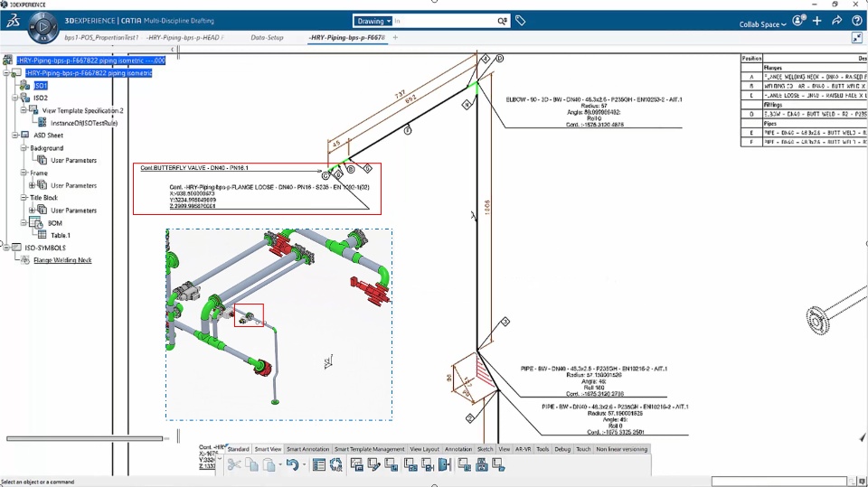Screen dimensions: 868x487
Task: Open the Smart Template Management tab
Action: pyautogui.click(x=369, y=449)
